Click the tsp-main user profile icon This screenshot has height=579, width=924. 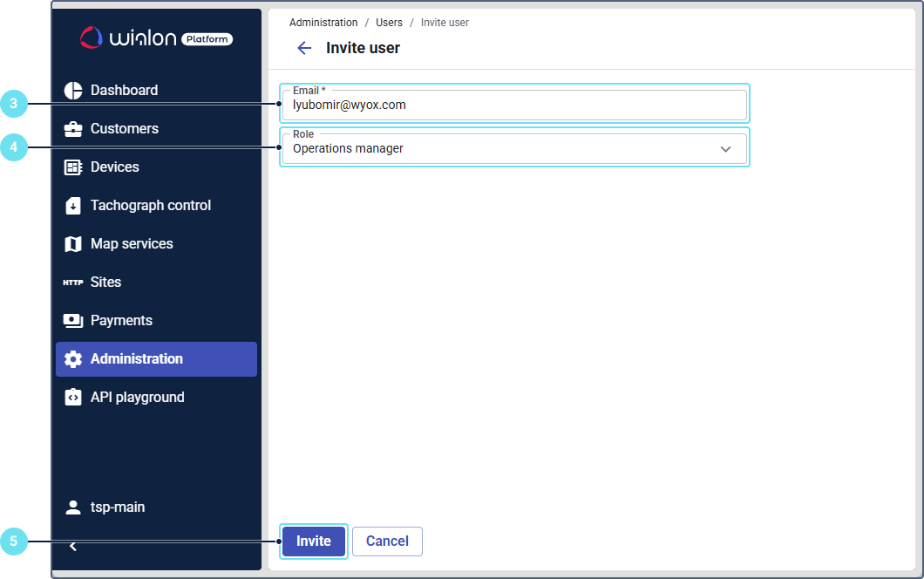(73, 507)
